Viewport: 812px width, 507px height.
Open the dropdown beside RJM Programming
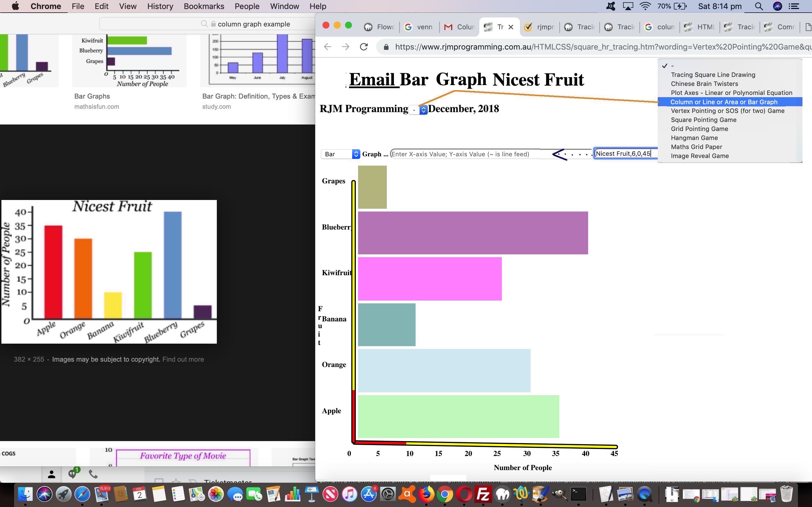pos(418,110)
